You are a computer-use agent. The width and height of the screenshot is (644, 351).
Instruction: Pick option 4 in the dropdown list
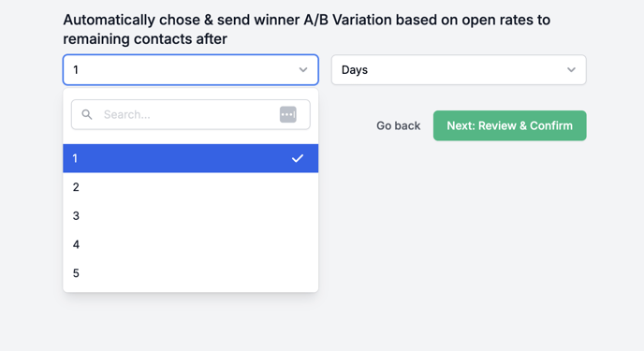pos(191,244)
